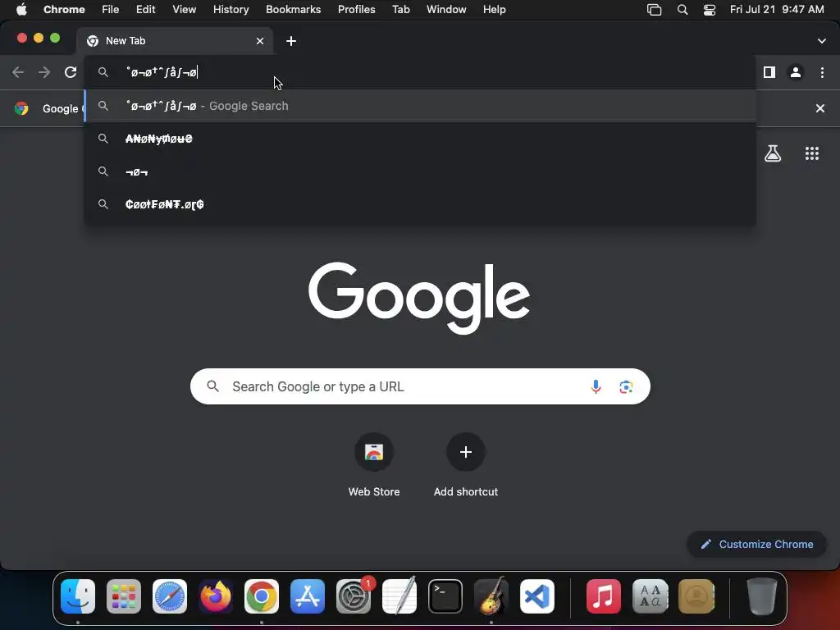Select the New Tab tab

[174, 41]
